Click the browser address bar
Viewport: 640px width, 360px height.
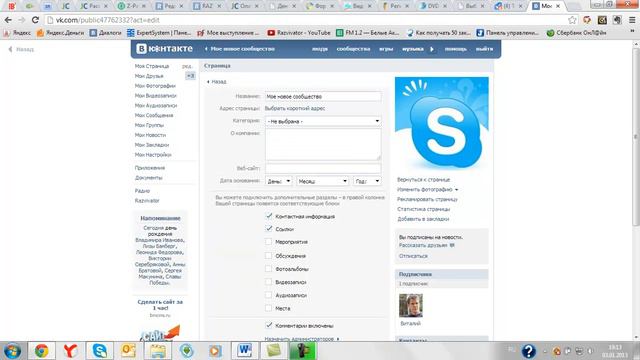306,20
